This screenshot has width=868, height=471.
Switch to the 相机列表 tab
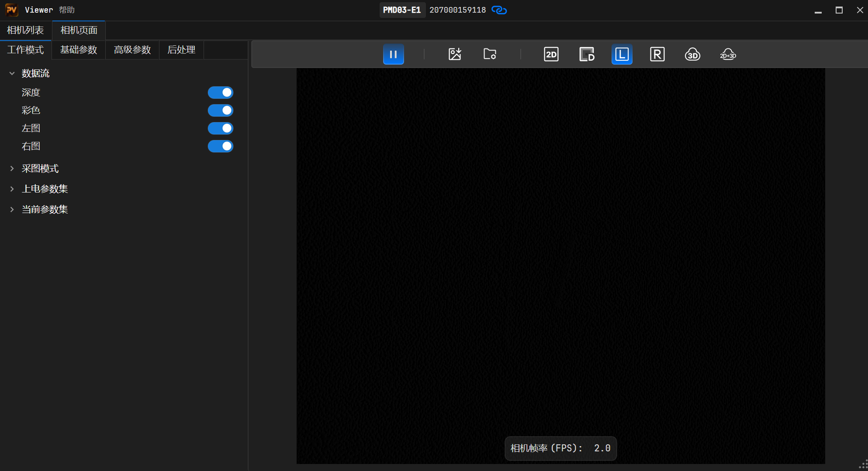point(25,30)
